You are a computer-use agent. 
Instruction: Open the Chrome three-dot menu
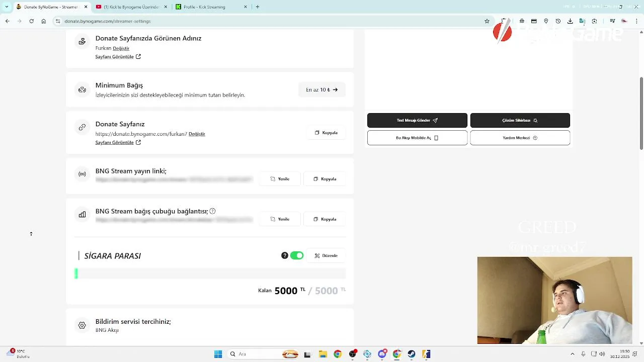(636, 21)
